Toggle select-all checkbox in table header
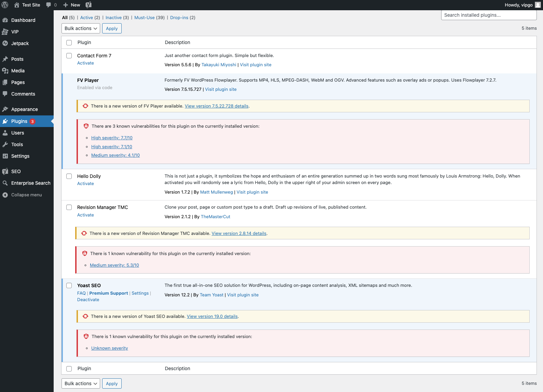 (69, 43)
